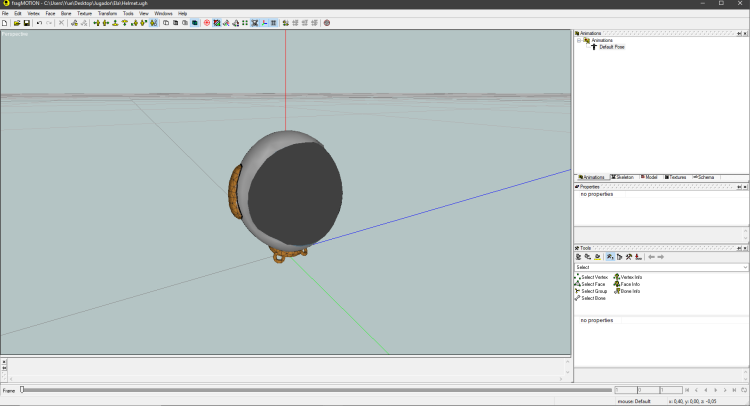
Task: Click the Face Info tool
Action: pyautogui.click(x=629, y=284)
